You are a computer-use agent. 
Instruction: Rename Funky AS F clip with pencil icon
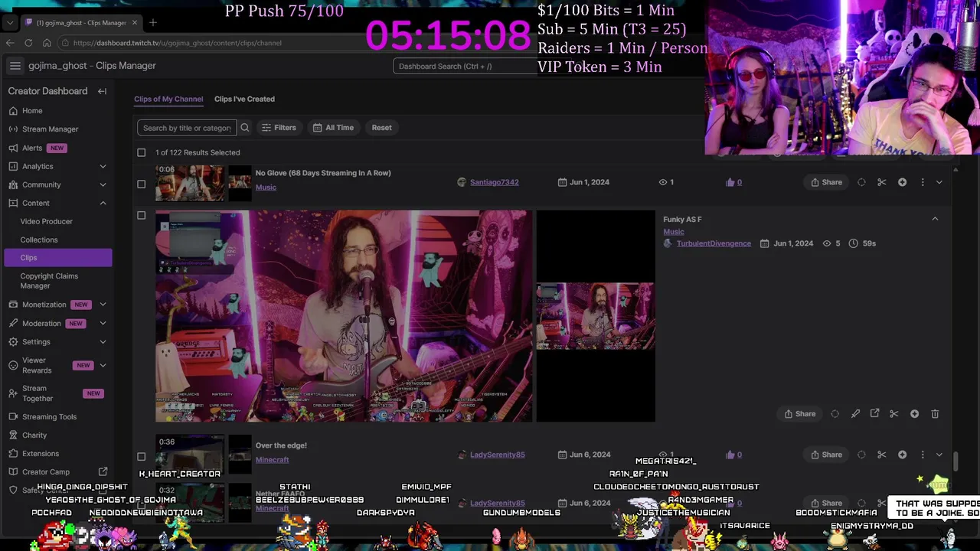855,414
